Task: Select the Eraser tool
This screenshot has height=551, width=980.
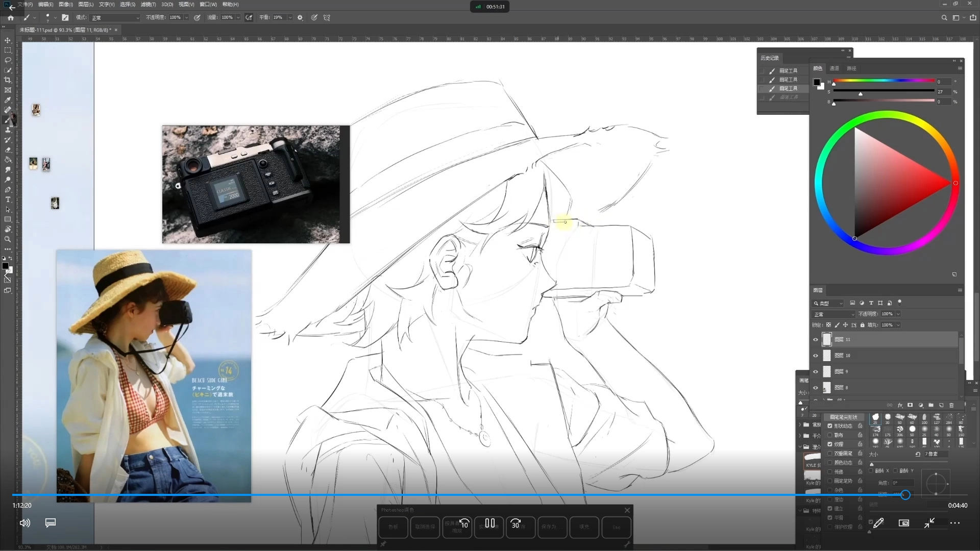Action: point(8,150)
